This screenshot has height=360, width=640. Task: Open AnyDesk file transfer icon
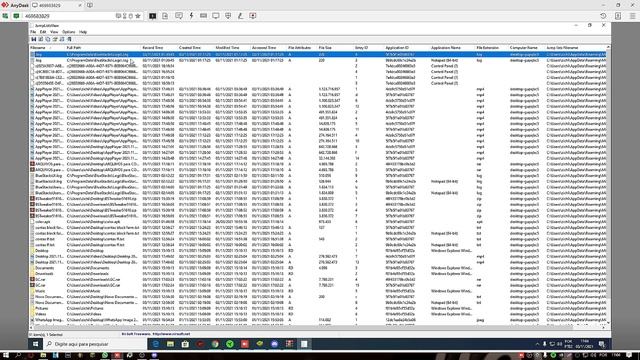click(x=165, y=16)
